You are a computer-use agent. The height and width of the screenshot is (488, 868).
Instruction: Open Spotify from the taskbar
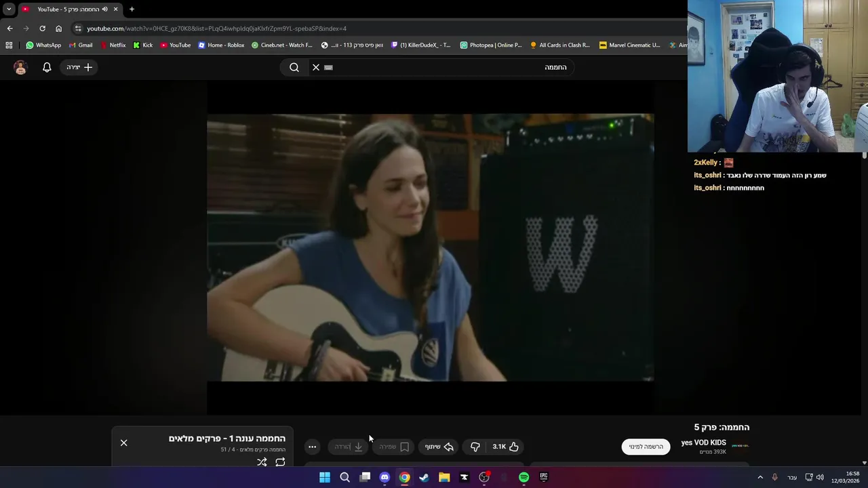point(524,477)
